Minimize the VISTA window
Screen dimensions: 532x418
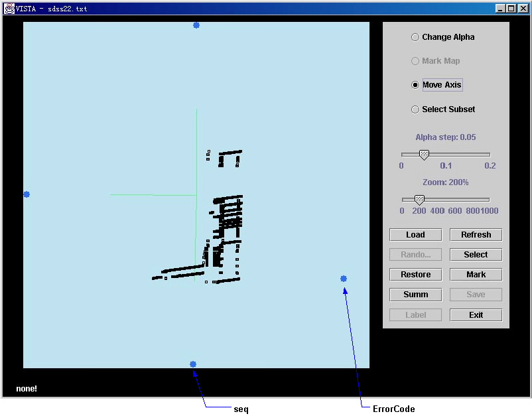[501, 9]
